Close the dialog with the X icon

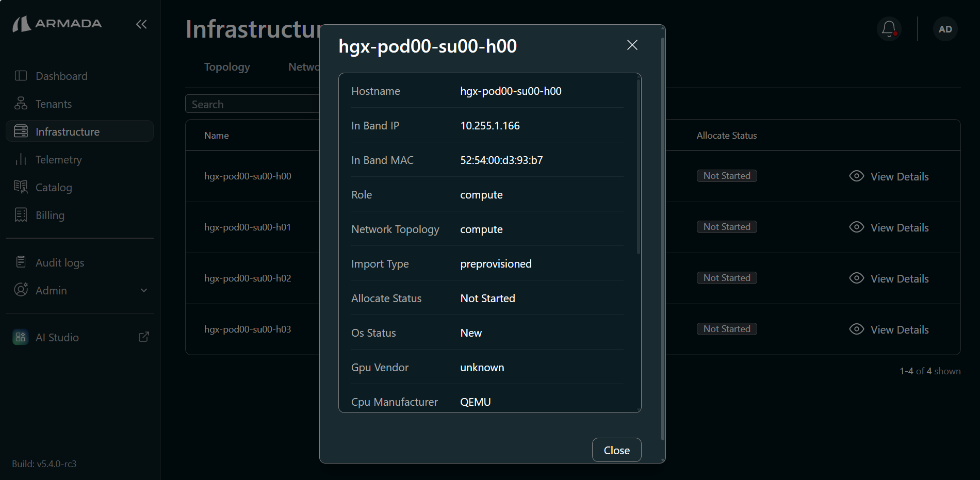632,45
